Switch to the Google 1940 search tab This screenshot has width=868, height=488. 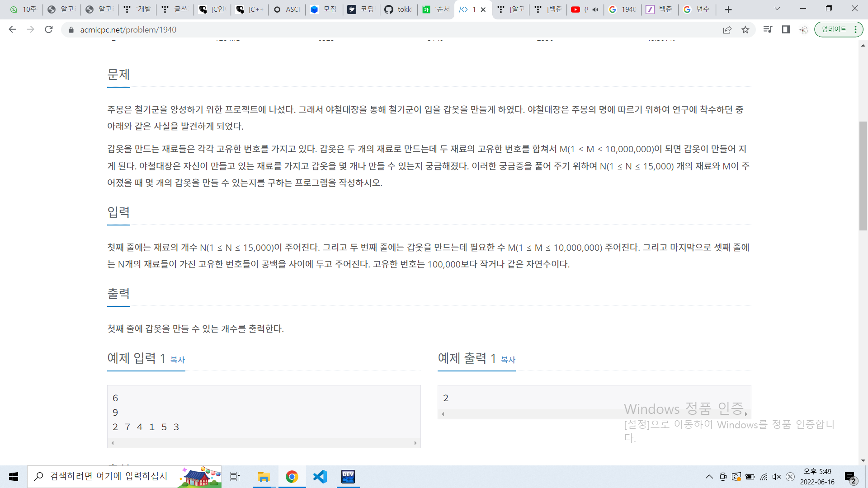[x=623, y=9]
